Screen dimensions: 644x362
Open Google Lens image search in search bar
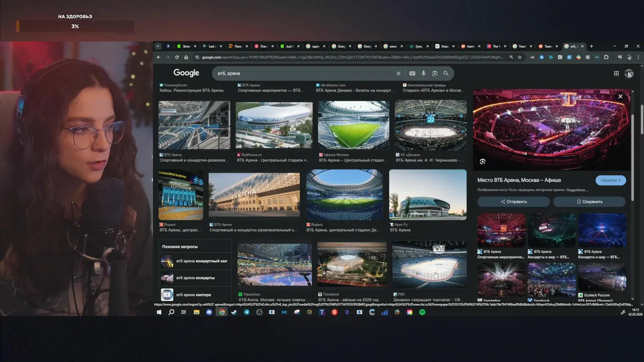pyautogui.click(x=435, y=73)
